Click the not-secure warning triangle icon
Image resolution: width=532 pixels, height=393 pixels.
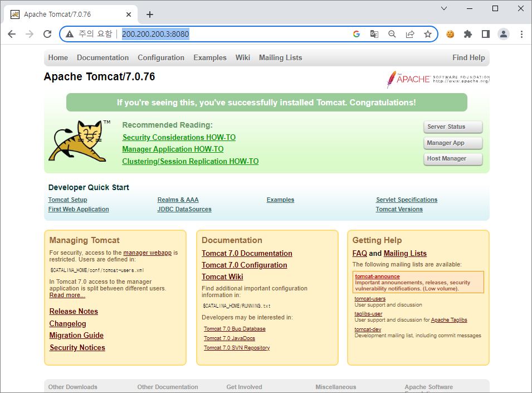click(70, 34)
